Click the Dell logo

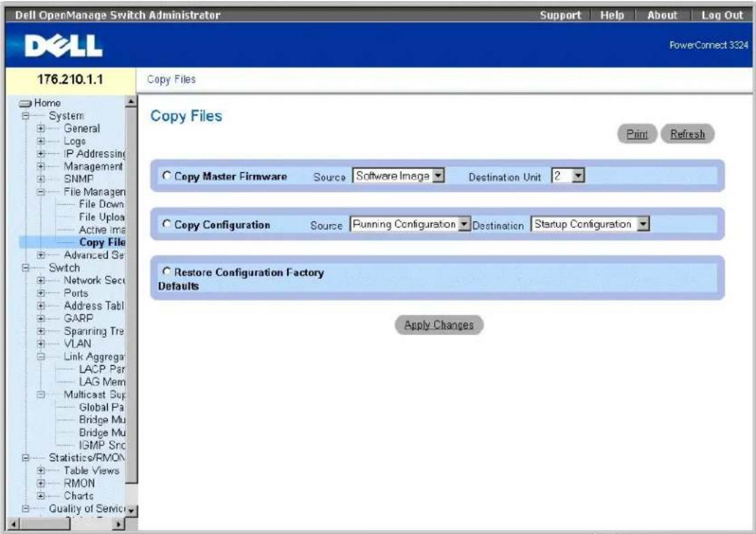(63, 46)
